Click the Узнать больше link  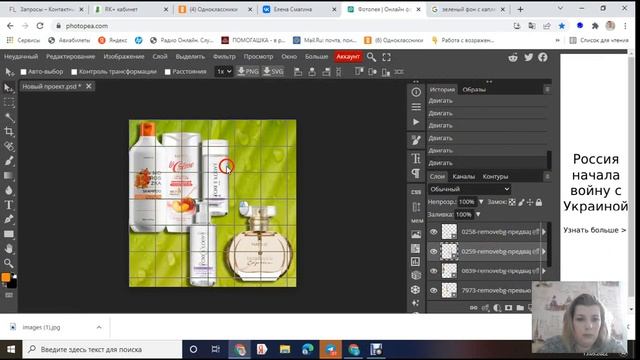594,230
